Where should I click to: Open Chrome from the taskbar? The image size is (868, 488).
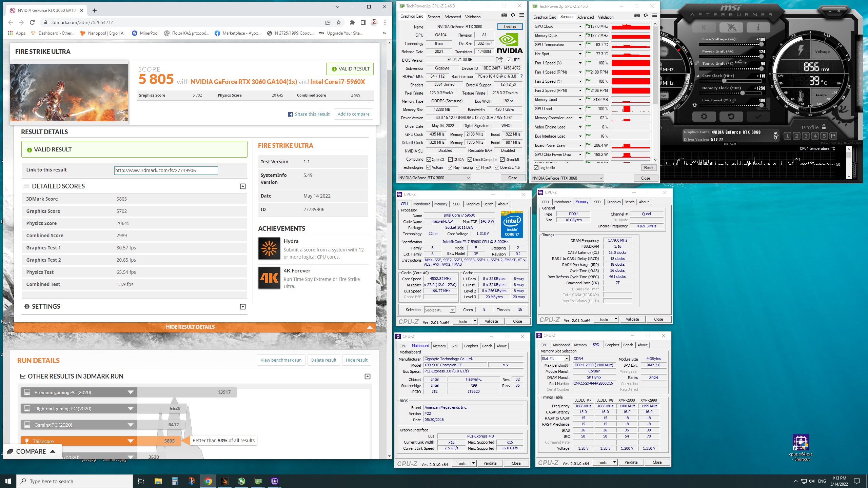208,481
